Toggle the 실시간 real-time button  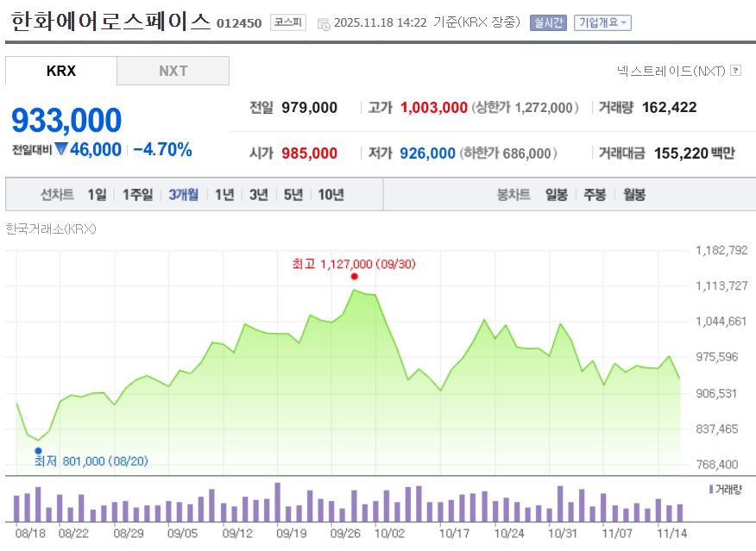pyautogui.click(x=548, y=22)
